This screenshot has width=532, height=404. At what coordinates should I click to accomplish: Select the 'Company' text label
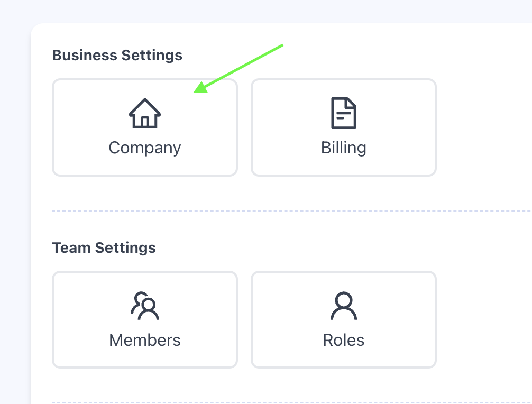point(145,148)
